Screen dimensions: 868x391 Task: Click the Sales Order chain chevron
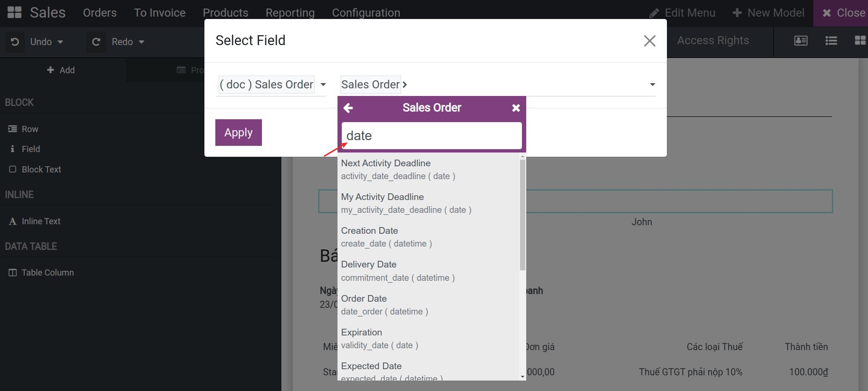(405, 85)
